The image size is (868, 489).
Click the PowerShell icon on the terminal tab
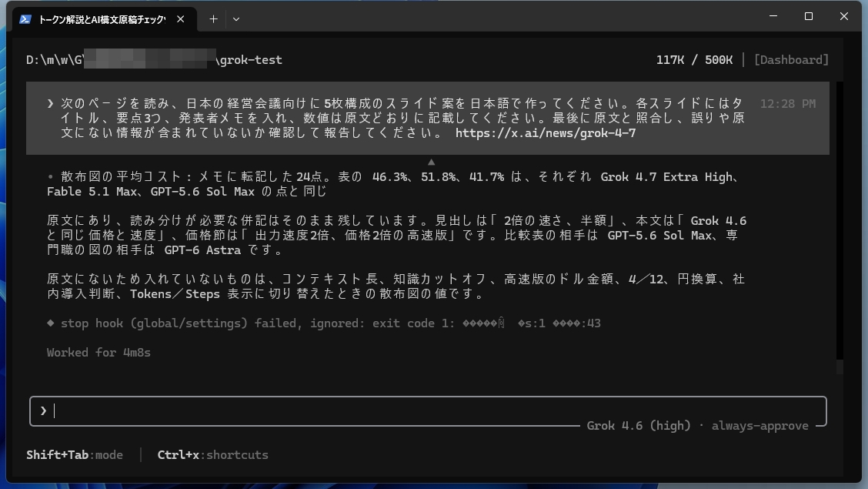pos(25,19)
